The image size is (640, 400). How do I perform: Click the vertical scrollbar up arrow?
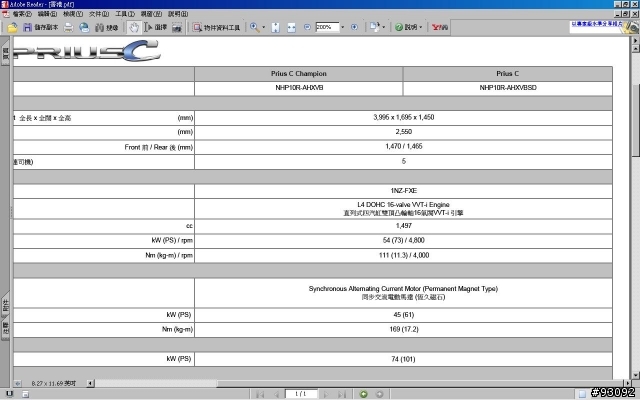(636, 49)
